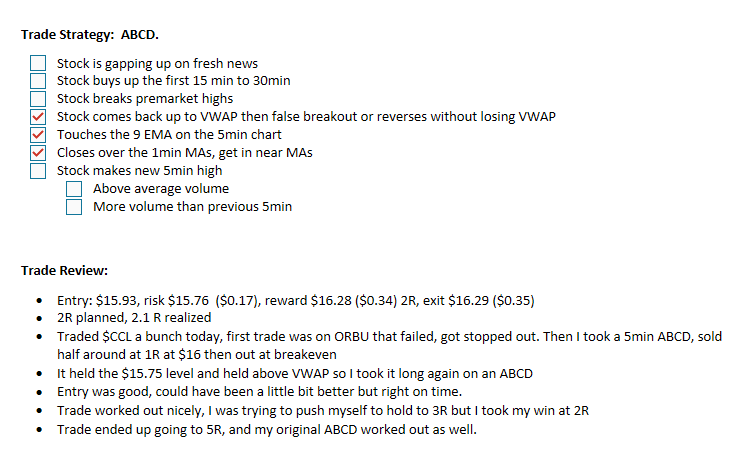
Task: Untick 'Closes over the 1min MAs' checkbox
Action: (39, 153)
